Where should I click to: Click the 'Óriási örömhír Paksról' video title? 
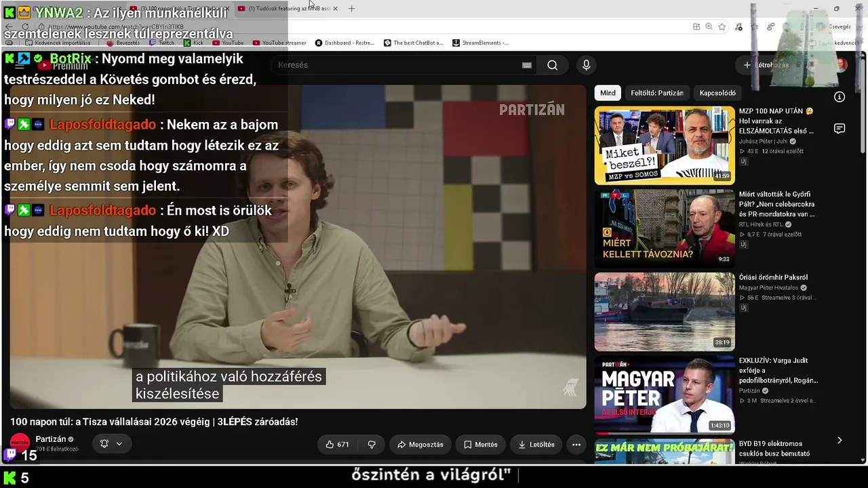[x=773, y=277]
